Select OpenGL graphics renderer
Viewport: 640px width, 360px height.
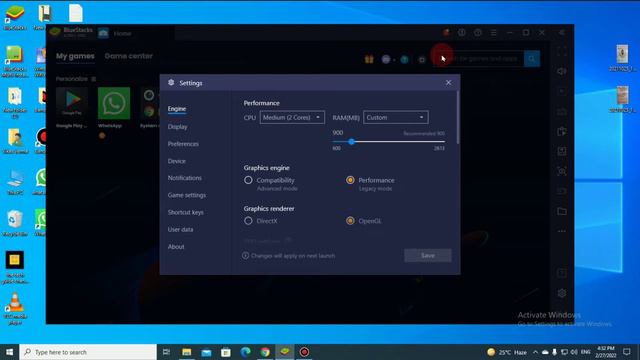350,221
